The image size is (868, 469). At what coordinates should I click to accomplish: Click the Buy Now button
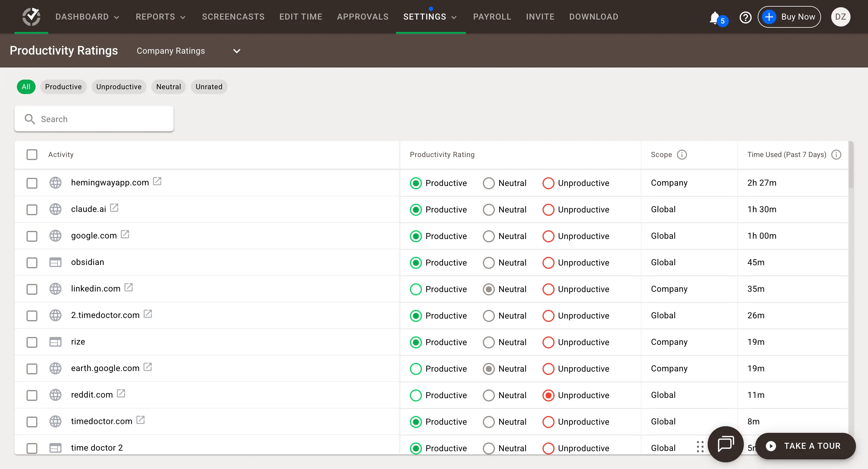(x=789, y=17)
